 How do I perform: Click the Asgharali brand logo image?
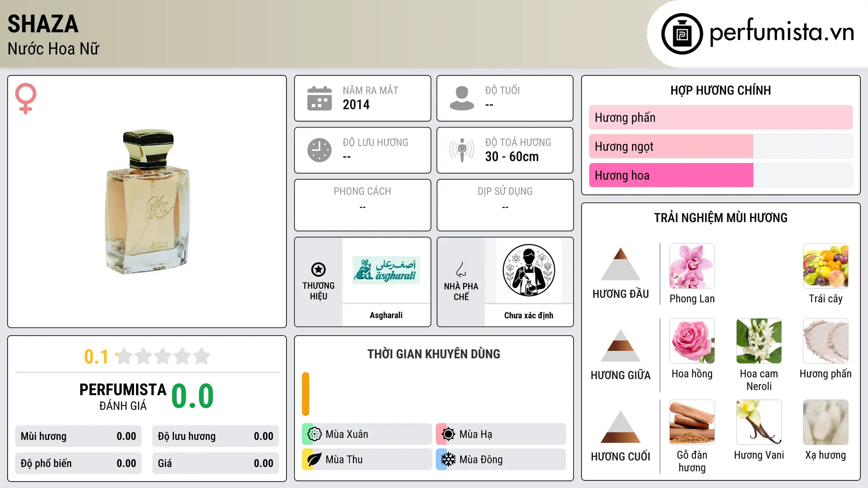386,270
